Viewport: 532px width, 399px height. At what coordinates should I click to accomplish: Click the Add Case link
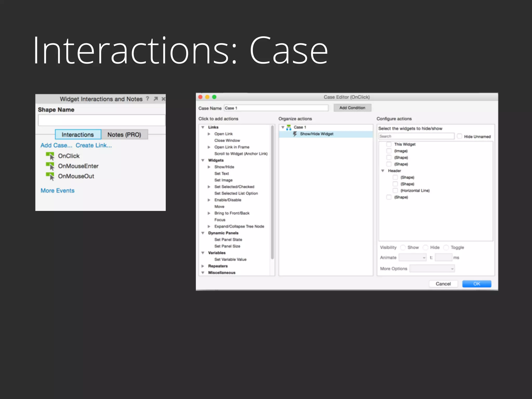pyautogui.click(x=56, y=145)
